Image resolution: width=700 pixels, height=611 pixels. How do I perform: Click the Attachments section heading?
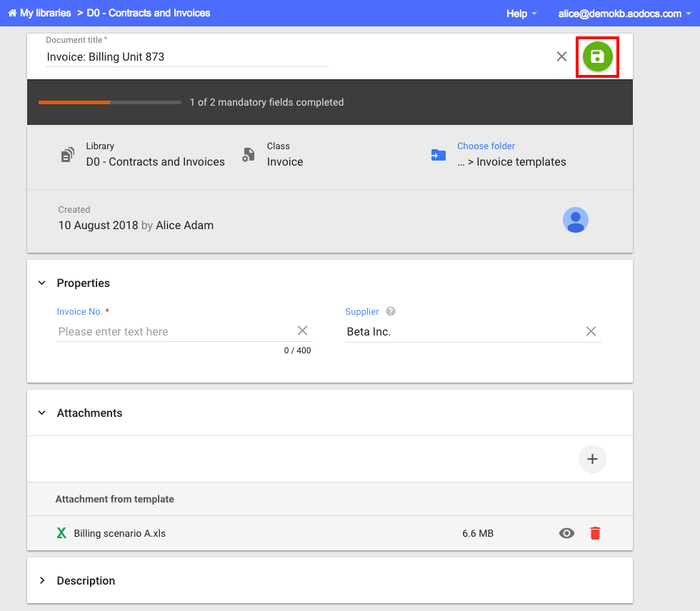coord(89,413)
